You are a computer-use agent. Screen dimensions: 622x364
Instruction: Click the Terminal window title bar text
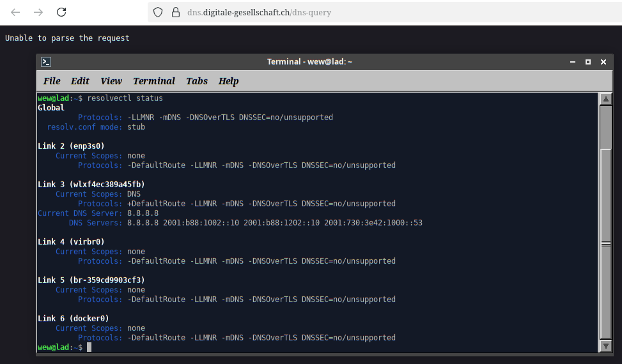309,62
